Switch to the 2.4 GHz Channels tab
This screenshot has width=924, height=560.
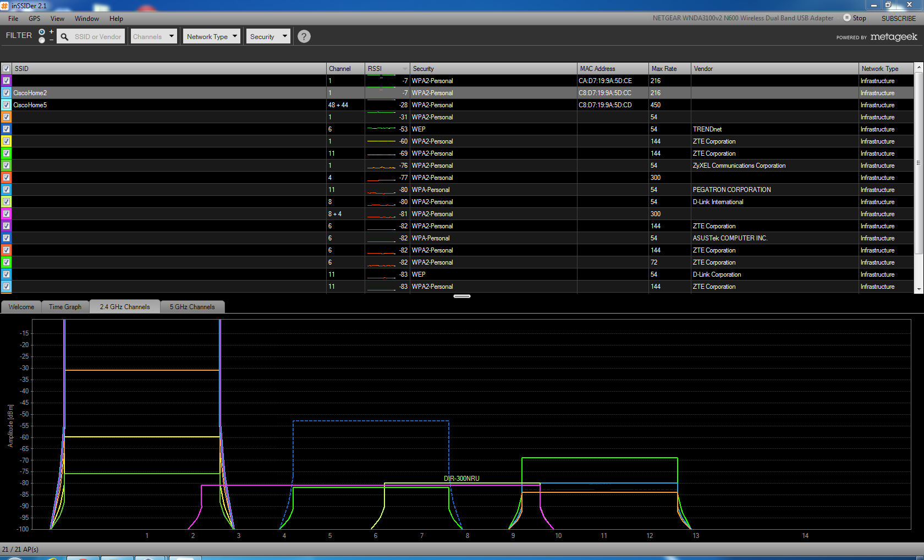click(x=125, y=307)
